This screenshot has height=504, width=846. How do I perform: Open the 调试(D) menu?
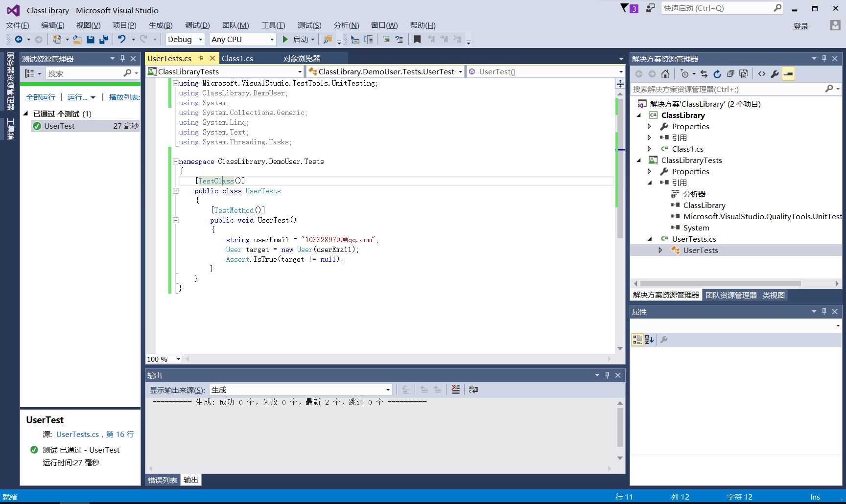coord(197,25)
